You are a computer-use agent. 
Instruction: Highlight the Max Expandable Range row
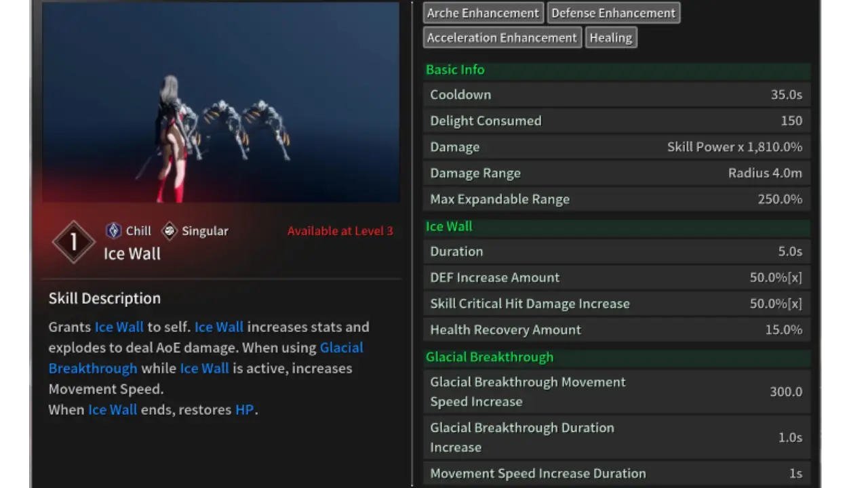click(x=616, y=199)
